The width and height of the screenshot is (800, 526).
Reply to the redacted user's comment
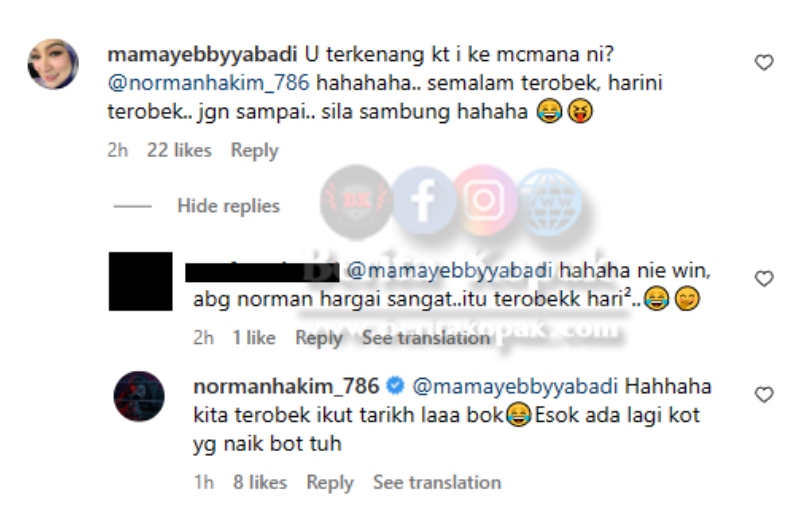[x=318, y=337]
